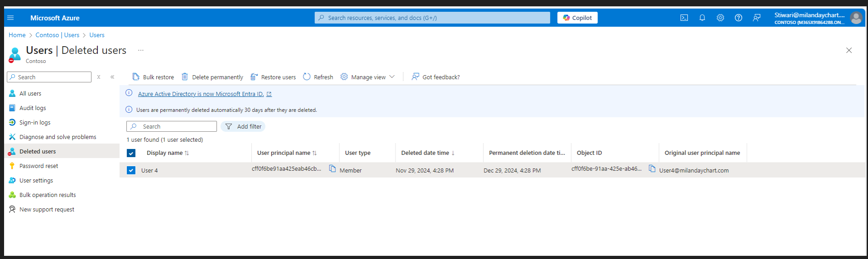Open Password reset in the sidebar

coord(39,166)
